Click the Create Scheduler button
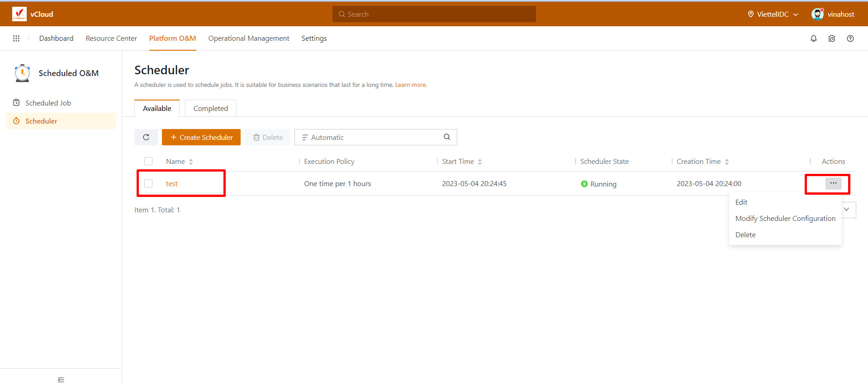This screenshot has height=383, width=868. click(201, 137)
